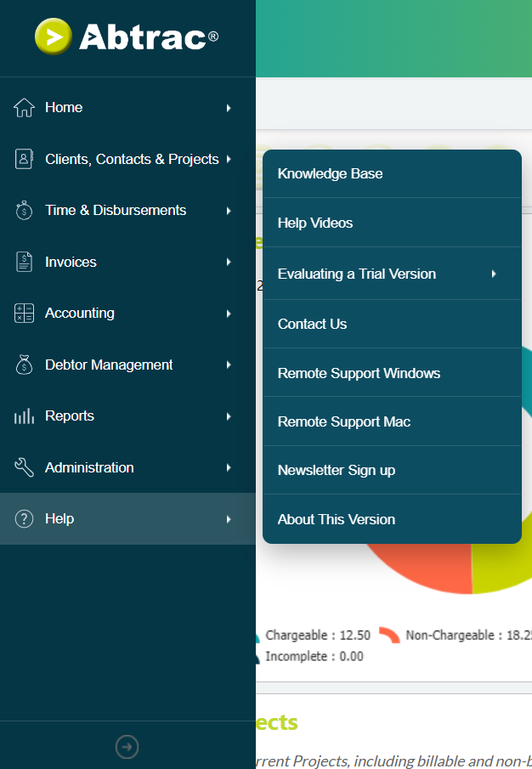Choose Contact Us

tap(392, 324)
